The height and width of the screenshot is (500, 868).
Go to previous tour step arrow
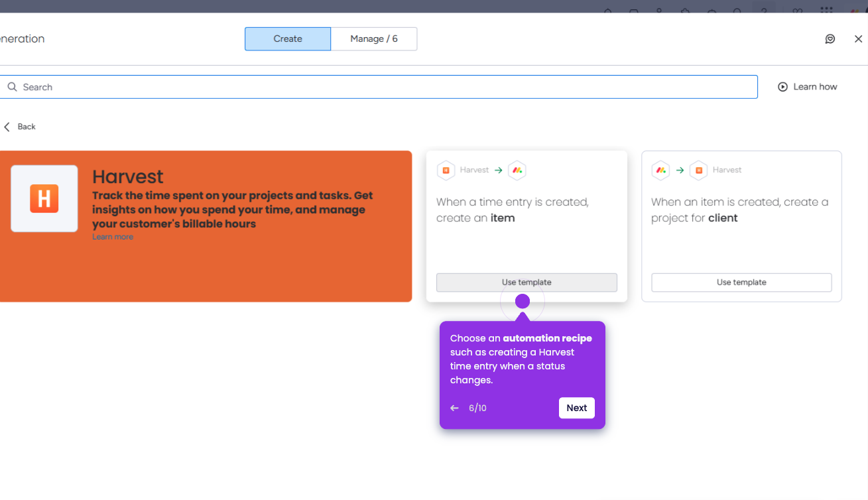(x=454, y=408)
